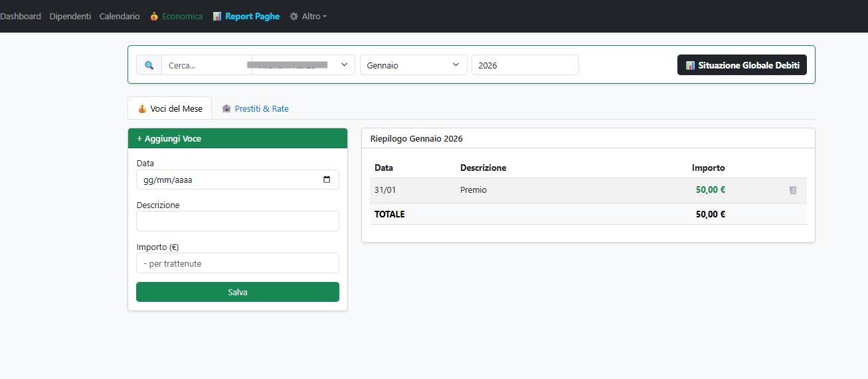Open Report Paghe from the navbar

point(246,16)
